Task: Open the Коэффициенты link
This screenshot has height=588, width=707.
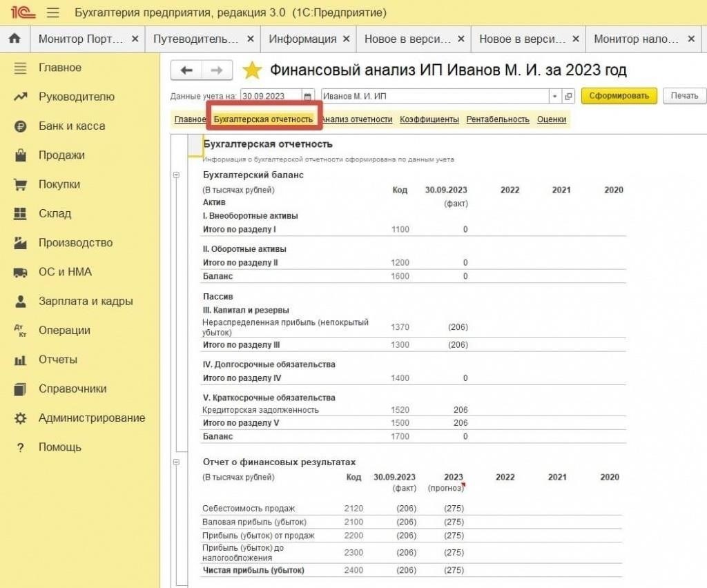Action: 429,119
